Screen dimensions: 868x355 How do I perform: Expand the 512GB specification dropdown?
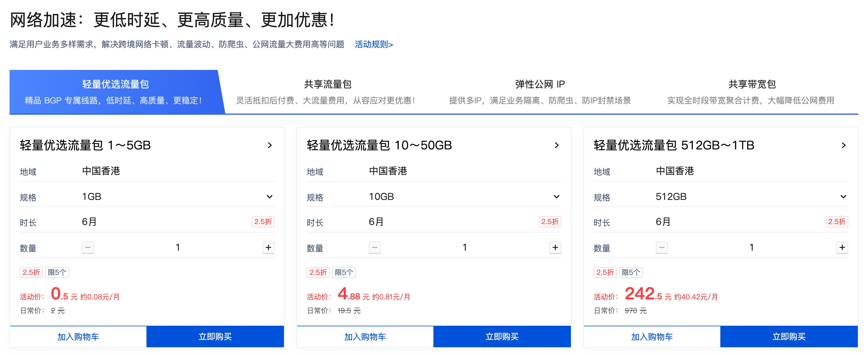click(x=843, y=196)
